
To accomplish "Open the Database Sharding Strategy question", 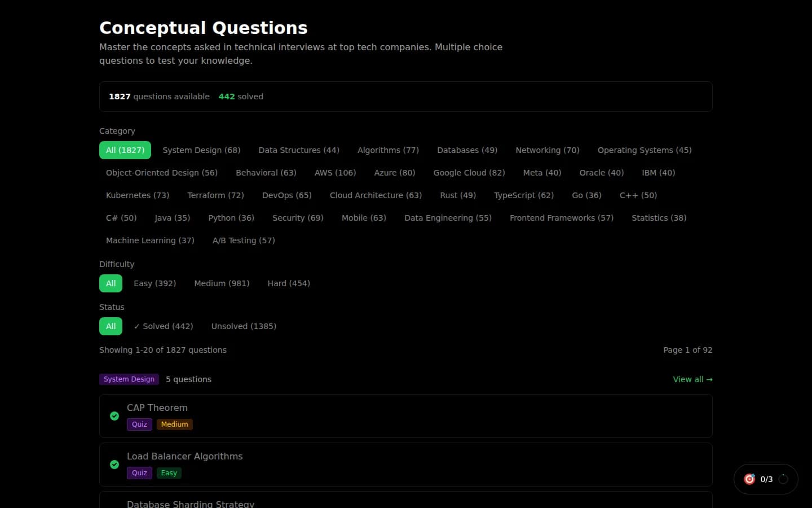I will 406,500.
